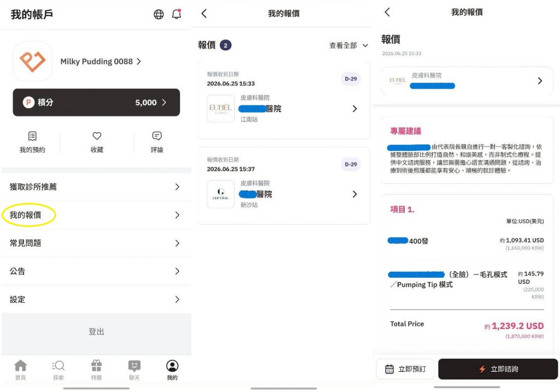Click chevron beside 獲取診所推薦

pos(177,187)
